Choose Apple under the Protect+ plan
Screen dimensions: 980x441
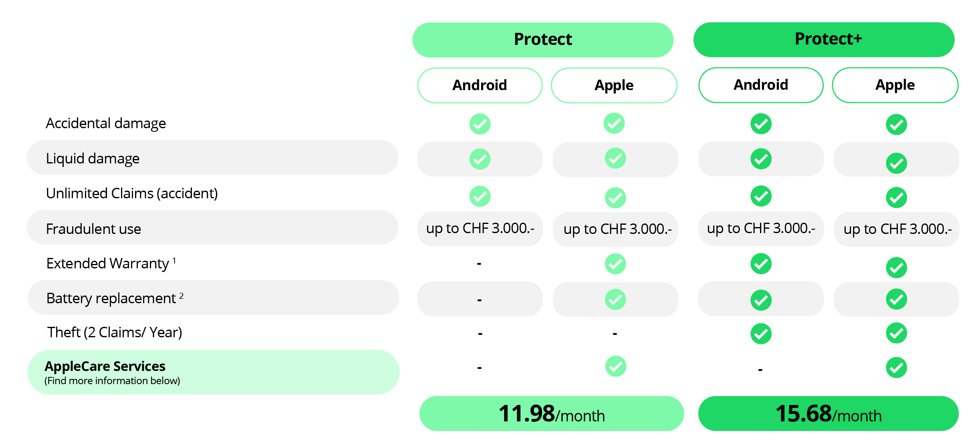tap(895, 85)
